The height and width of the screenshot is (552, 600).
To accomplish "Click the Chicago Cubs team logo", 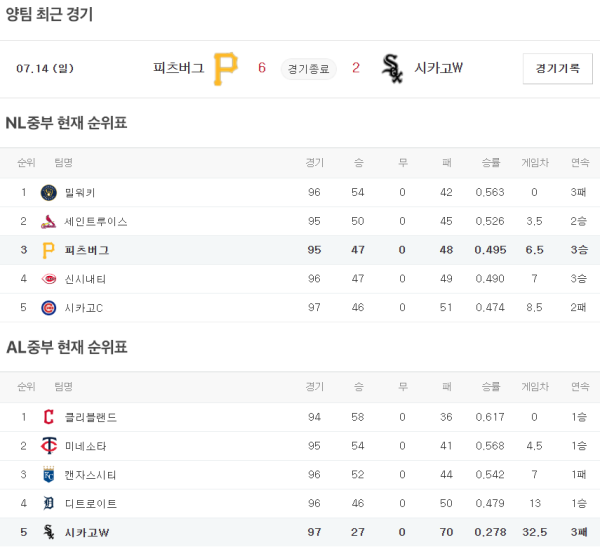I will click(49, 308).
